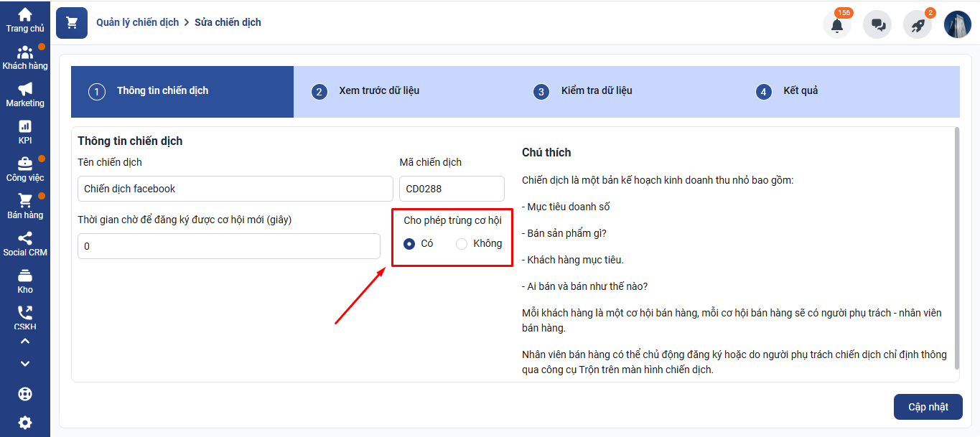Screen dimensions: 980x437
Task: Select the 'Không' radio option
Action: click(462, 244)
